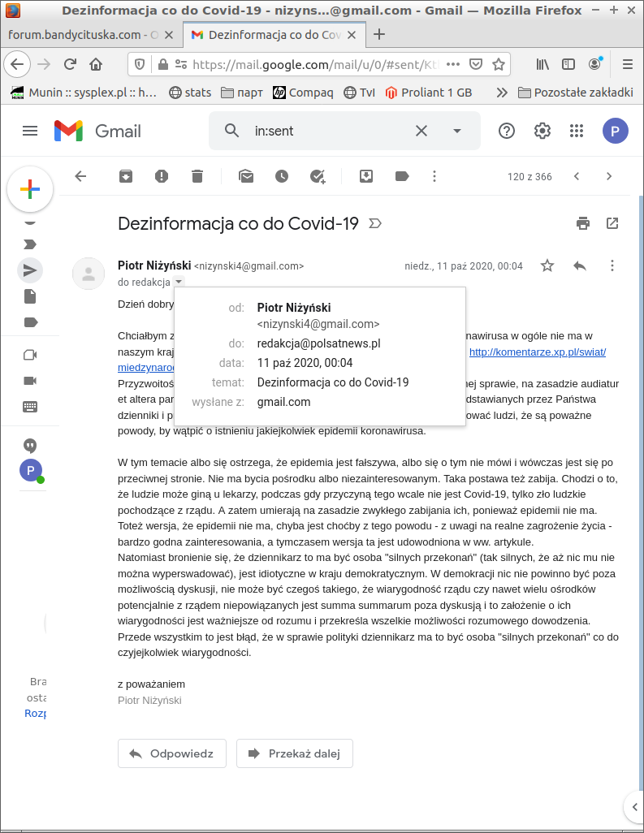Start a new meeting in sidebar
The width and height of the screenshot is (644, 833).
click(x=30, y=355)
